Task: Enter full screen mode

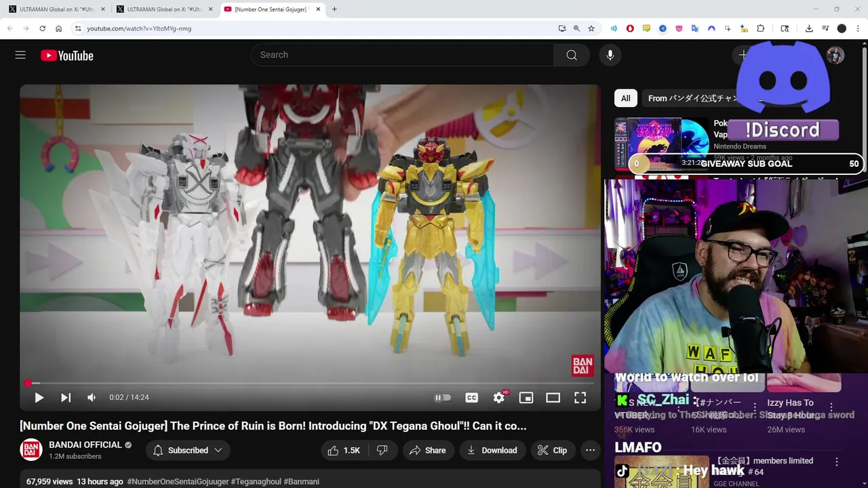Action: [580, 398]
